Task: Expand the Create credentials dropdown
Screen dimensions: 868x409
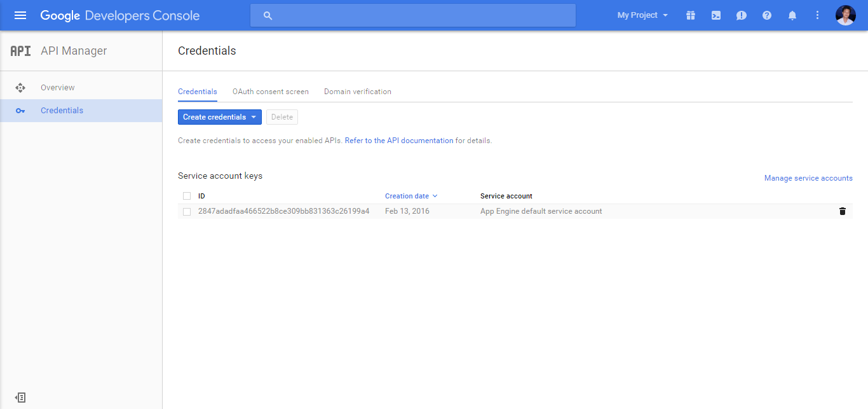Action: click(x=220, y=117)
